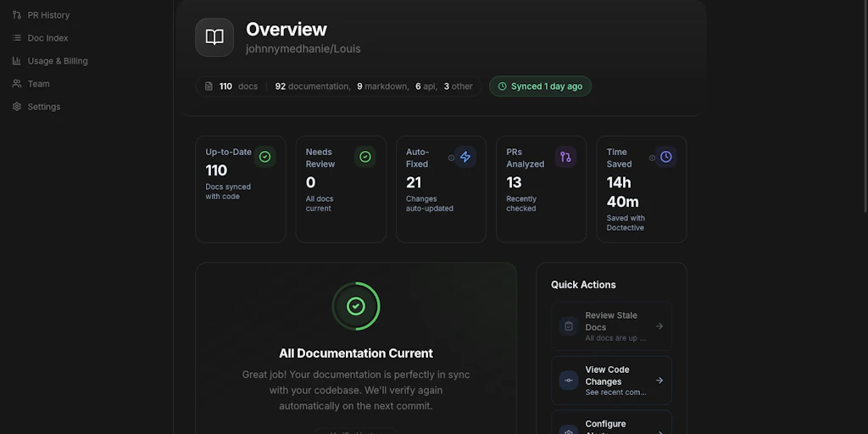Click the Usage & Billing chart icon

point(17,61)
